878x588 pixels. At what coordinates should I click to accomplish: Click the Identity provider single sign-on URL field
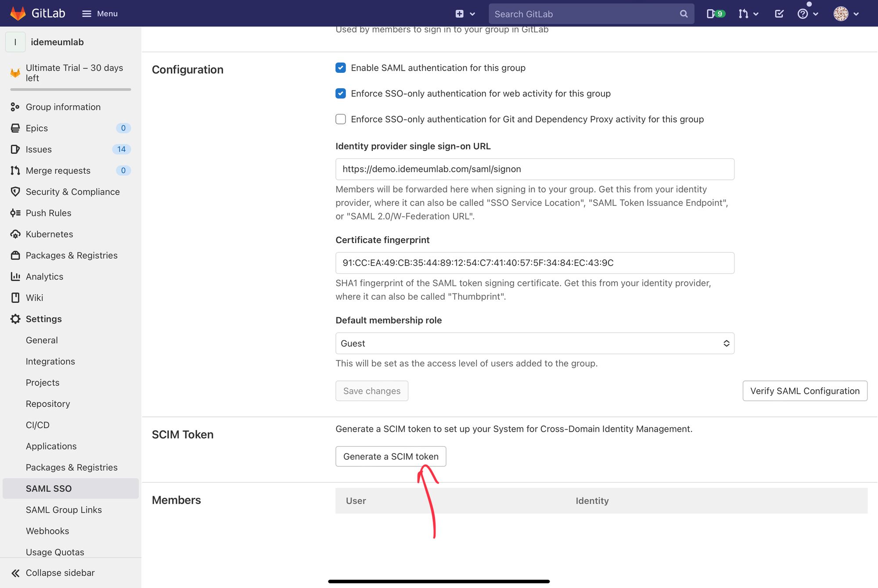[535, 169]
